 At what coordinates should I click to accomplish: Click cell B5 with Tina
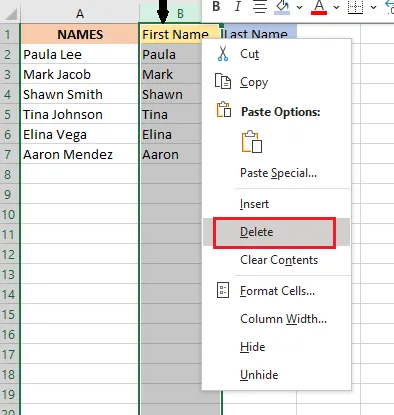pyautogui.click(x=171, y=114)
